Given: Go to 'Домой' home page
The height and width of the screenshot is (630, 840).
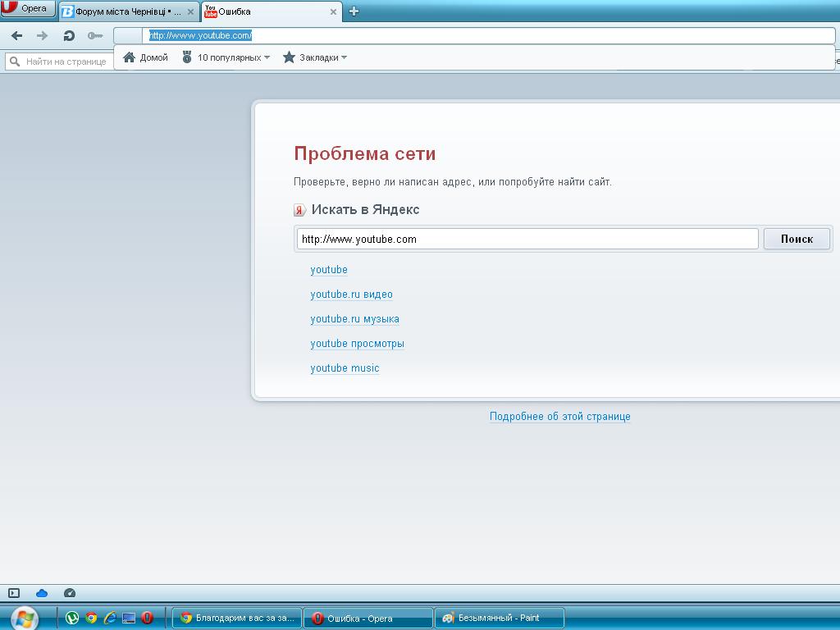Looking at the screenshot, I should 145,57.
